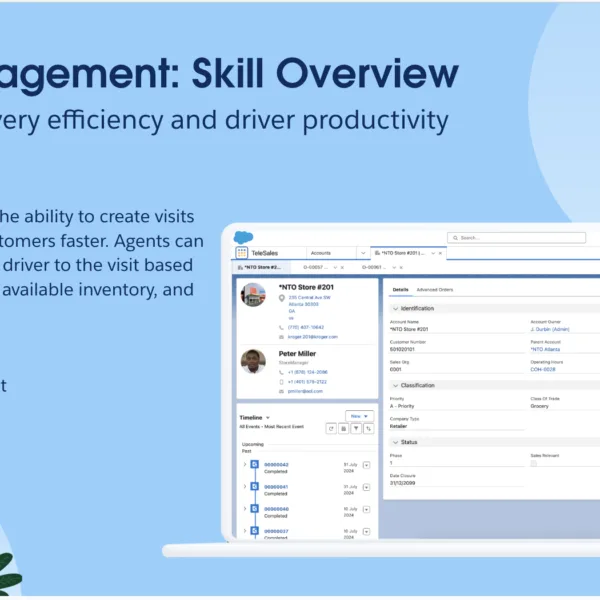Click the email icon beside pmiller@aol.com

point(281,391)
